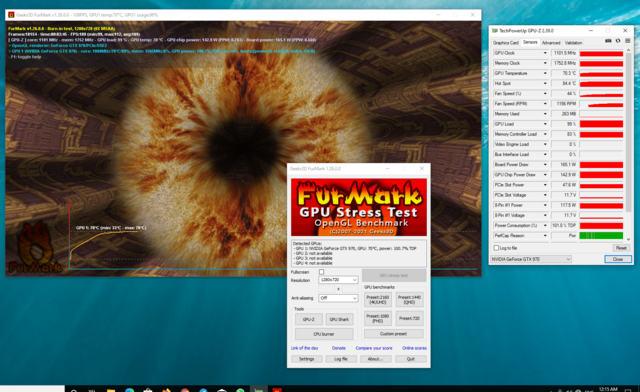Click the GPU-Z title bar app icon
The height and width of the screenshot is (392, 640).
point(495,31)
